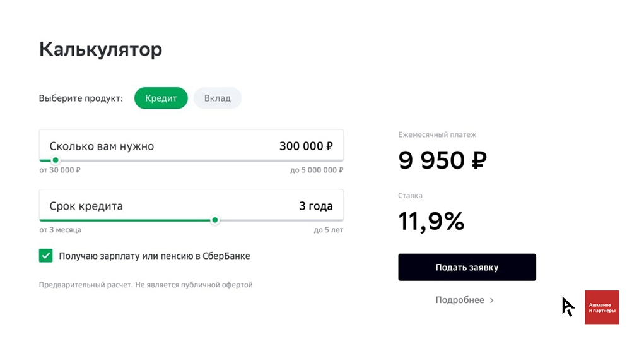Uncheck the salary in СберБанк checkbox
The image size is (644, 346).
pyautogui.click(x=45, y=256)
